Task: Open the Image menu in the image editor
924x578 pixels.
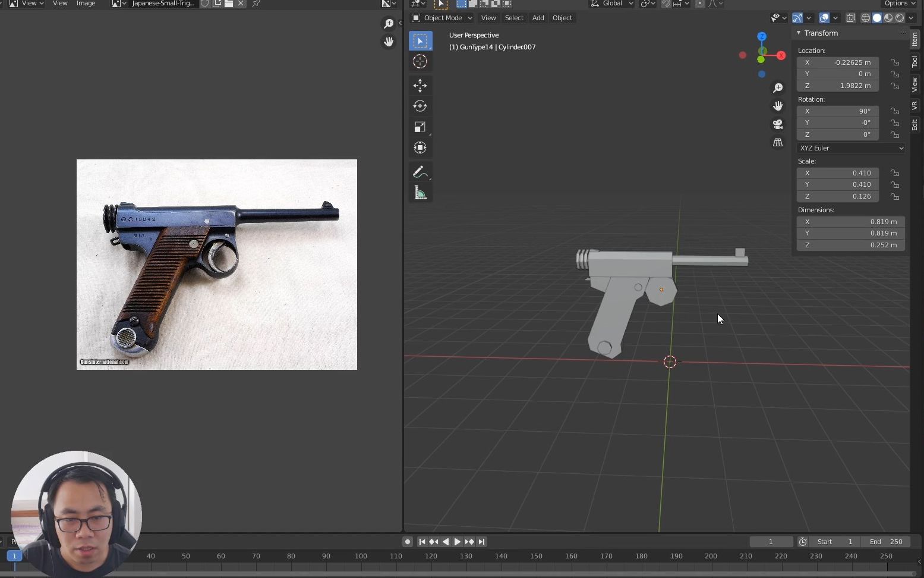Action: [x=86, y=4]
